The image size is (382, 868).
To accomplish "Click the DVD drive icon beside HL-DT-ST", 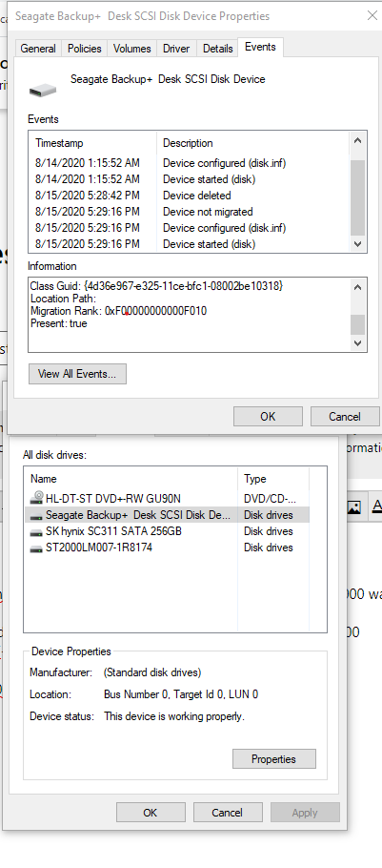I will 37,497.
